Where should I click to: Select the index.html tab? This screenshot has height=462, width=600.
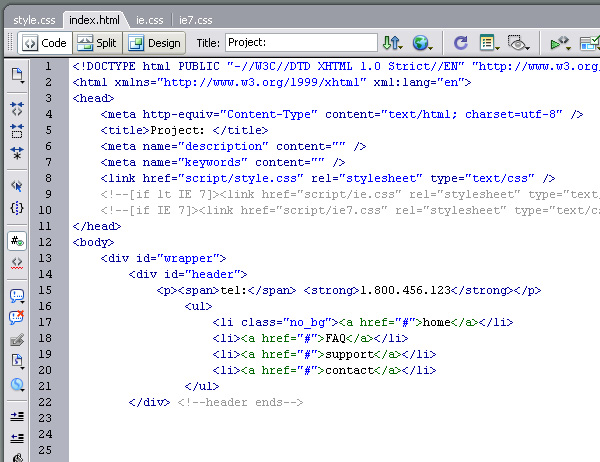click(x=94, y=20)
